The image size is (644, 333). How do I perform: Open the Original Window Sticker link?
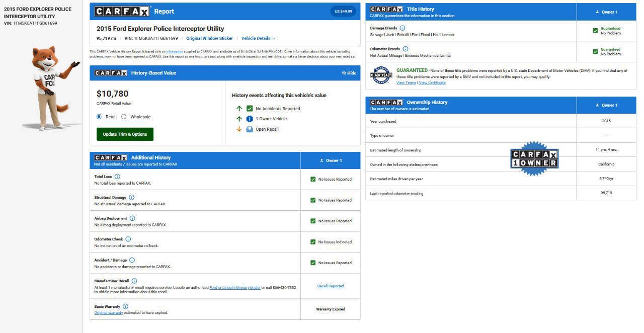click(209, 38)
